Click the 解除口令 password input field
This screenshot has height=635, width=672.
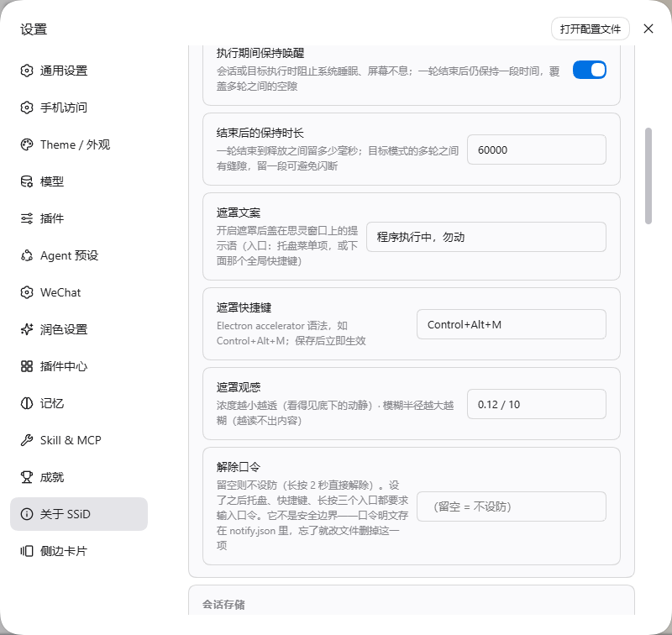click(x=512, y=506)
